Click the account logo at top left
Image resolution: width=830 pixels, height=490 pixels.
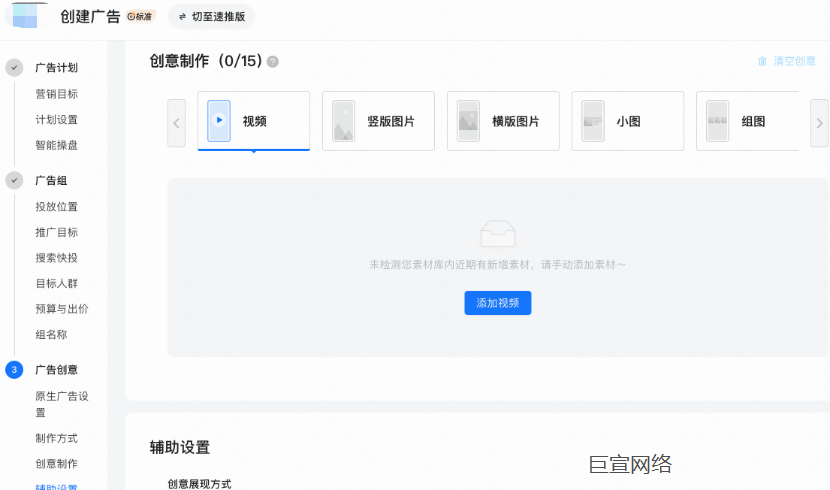pos(25,15)
